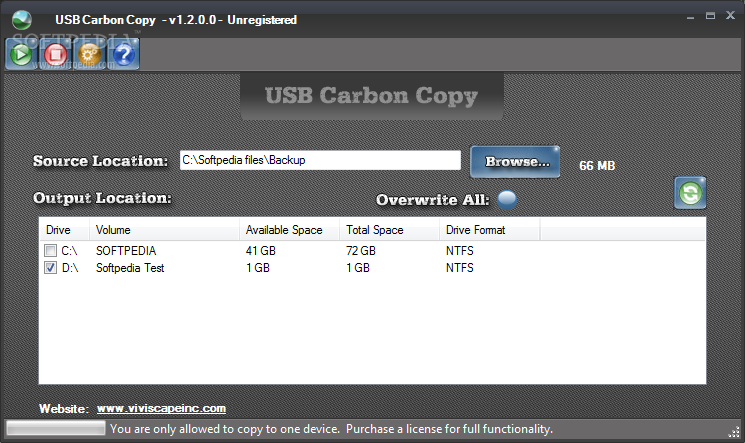This screenshot has width=745, height=443.
Task: Click the C:\ drive letter text
Action: point(69,250)
